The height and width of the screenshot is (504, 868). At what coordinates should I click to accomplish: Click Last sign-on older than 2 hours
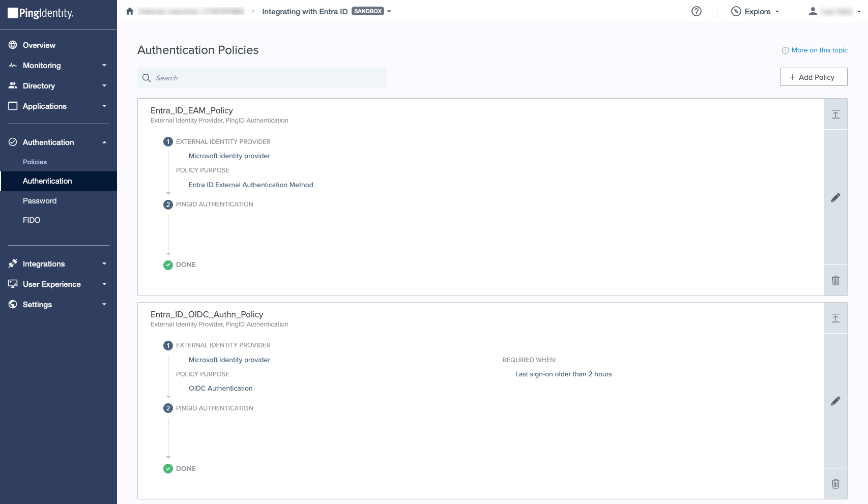(x=563, y=374)
